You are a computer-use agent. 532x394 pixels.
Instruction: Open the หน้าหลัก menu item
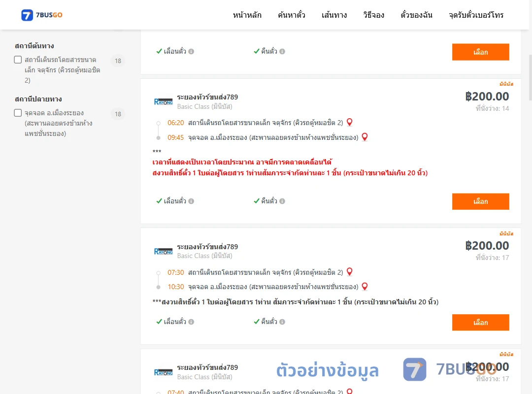point(247,15)
